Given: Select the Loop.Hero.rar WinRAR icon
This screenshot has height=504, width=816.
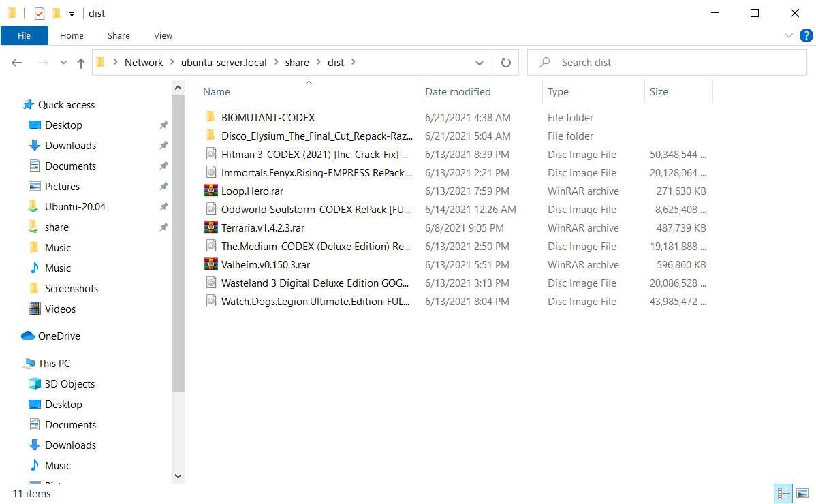Looking at the screenshot, I should pyautogui.click(x=210, y=191).
